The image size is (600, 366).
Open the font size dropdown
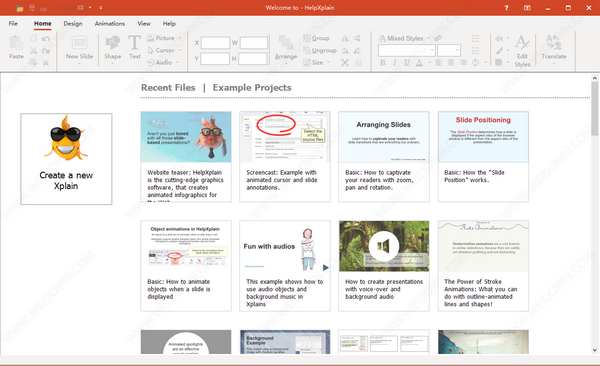click(449, 50)
